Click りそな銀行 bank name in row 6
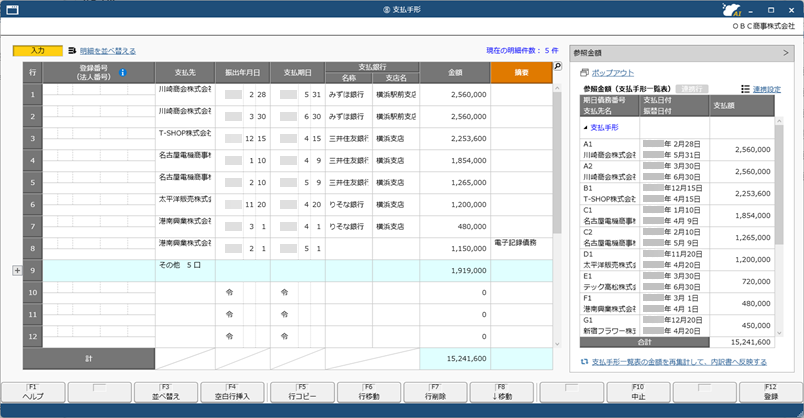Viewport: 804px width, 418px height. click(x=346, y=205)
